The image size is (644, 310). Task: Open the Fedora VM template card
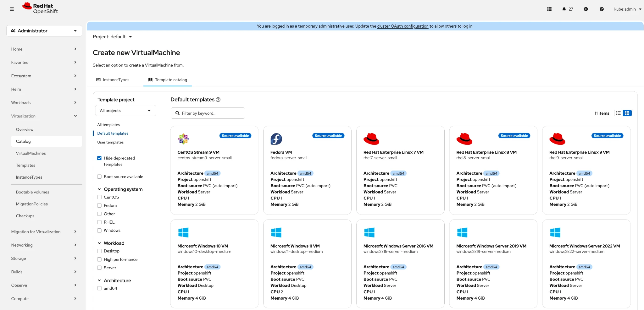(307, 170)
